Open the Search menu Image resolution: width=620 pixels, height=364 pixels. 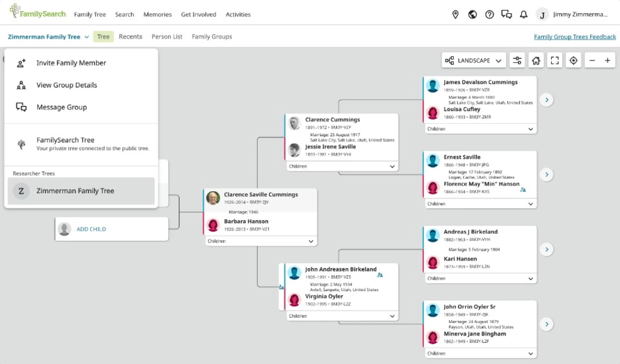124,15
